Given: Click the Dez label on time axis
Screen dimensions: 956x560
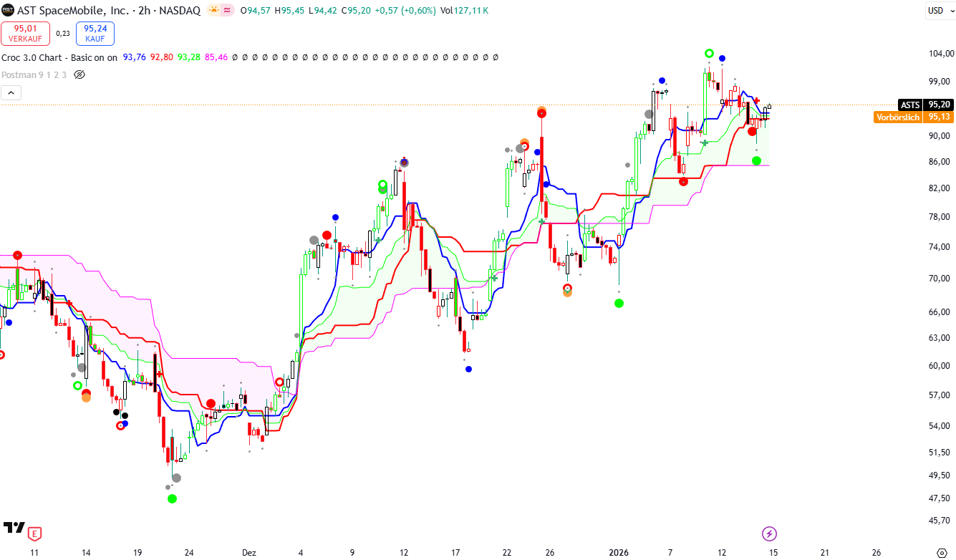Looking at the screenshot, I should [248, 553].
